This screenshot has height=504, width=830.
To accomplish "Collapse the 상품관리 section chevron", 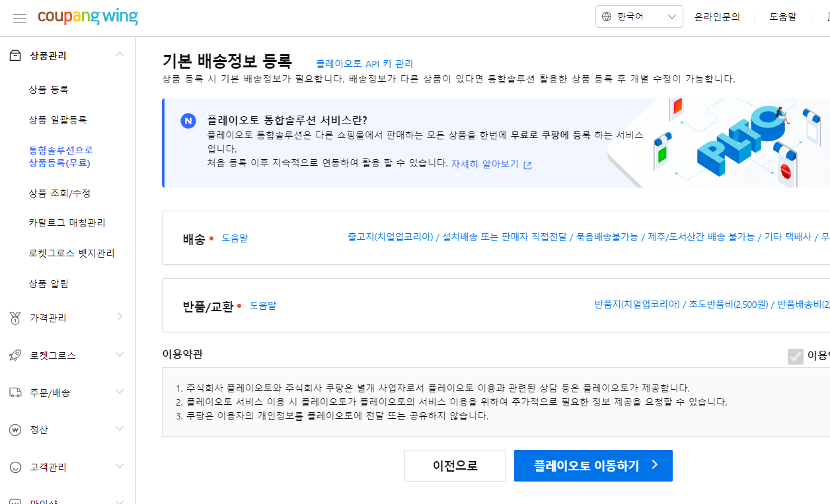I will tap(120, 55).
